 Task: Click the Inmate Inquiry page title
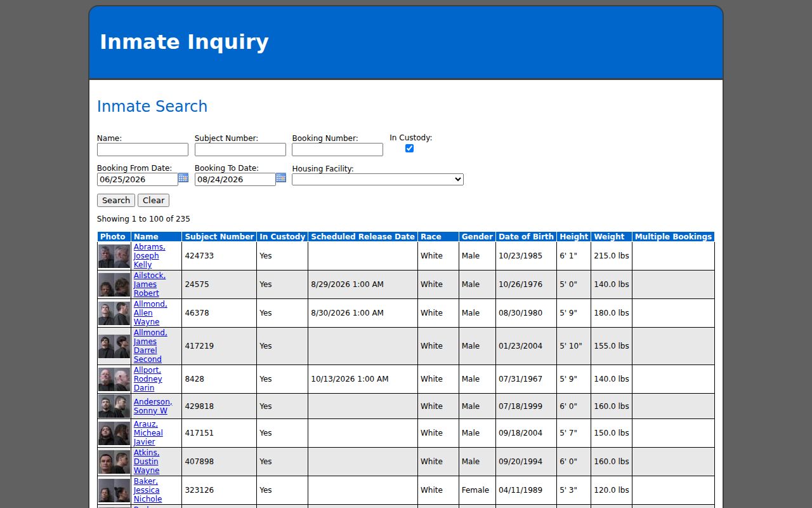[184, 42]
